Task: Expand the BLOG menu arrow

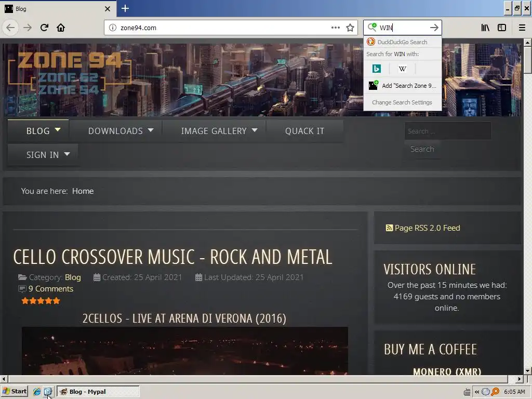Action: (58, 130)
